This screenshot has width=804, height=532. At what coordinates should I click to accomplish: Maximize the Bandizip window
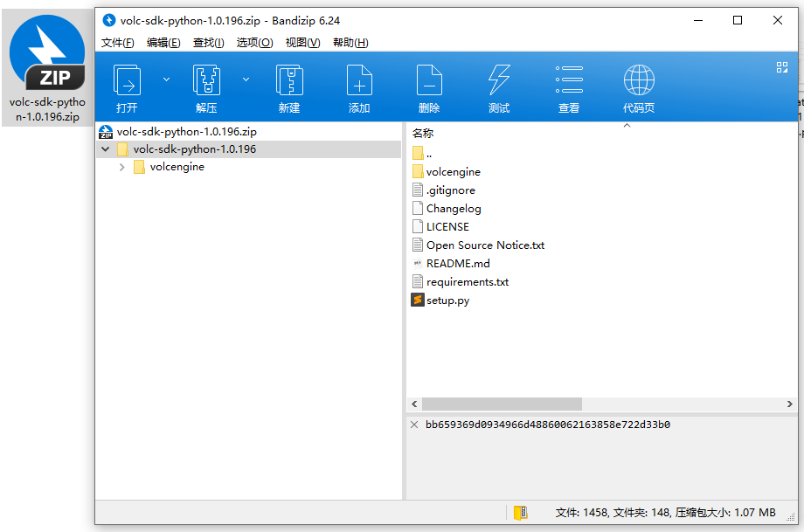pos(738,20)
